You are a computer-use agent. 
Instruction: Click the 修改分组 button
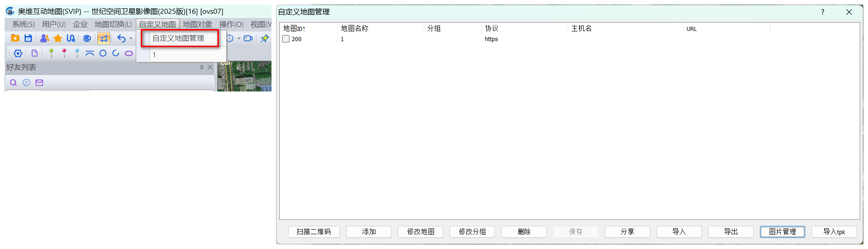point(472,232)
